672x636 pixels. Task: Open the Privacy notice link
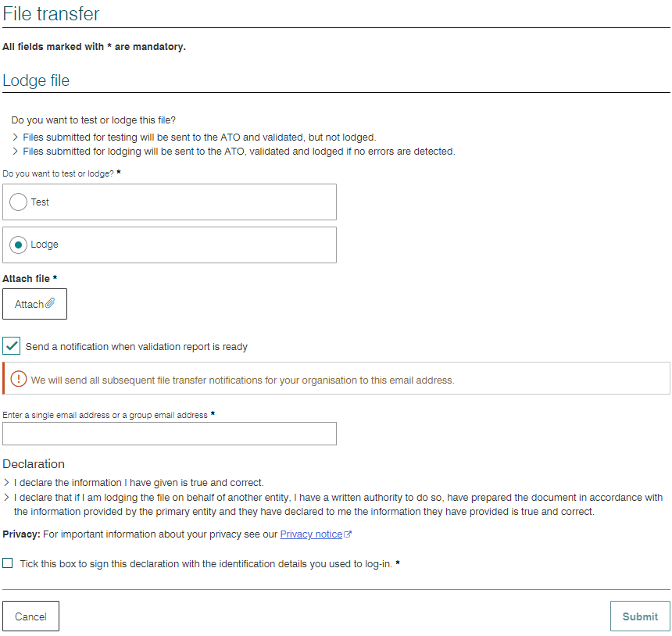pyautogui.click(x=309, y=534)
